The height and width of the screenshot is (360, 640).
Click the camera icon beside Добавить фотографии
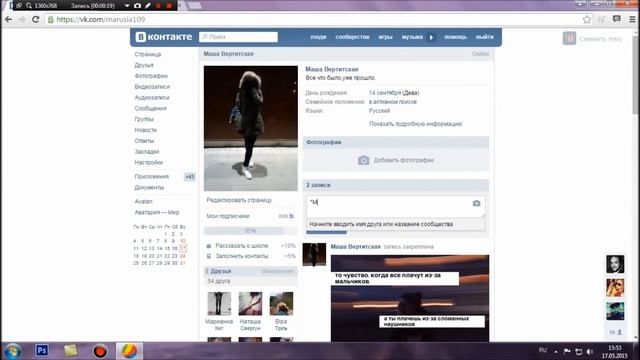363,160
